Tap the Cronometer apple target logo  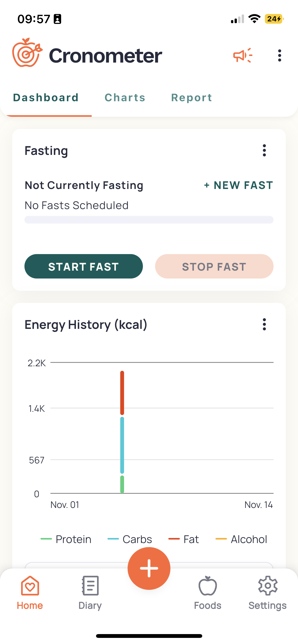pyautogui.click(x=27, y=53)
